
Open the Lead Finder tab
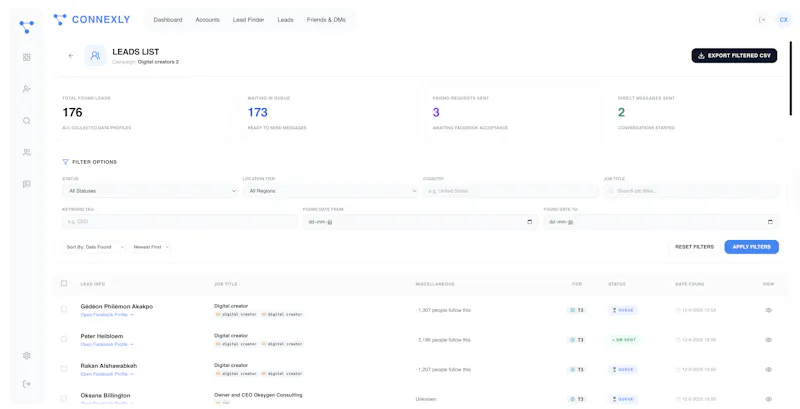coord(248,20)
